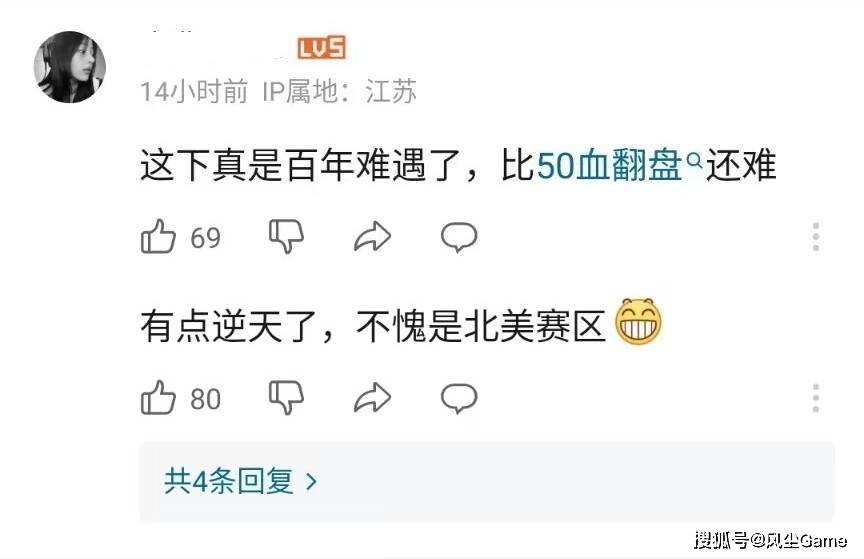
Task: Click the 69 like count
Action: [x=206, y=238]
